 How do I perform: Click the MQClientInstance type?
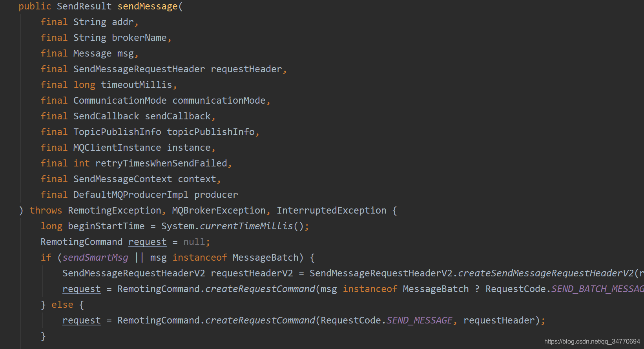click(117, 148)
